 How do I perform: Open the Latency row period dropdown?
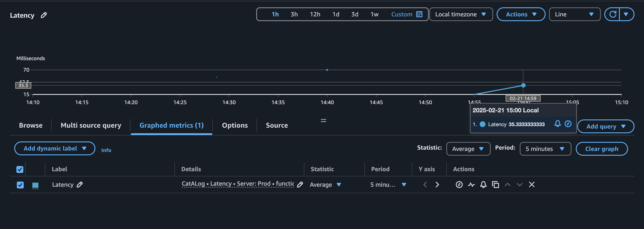point(388,185)
